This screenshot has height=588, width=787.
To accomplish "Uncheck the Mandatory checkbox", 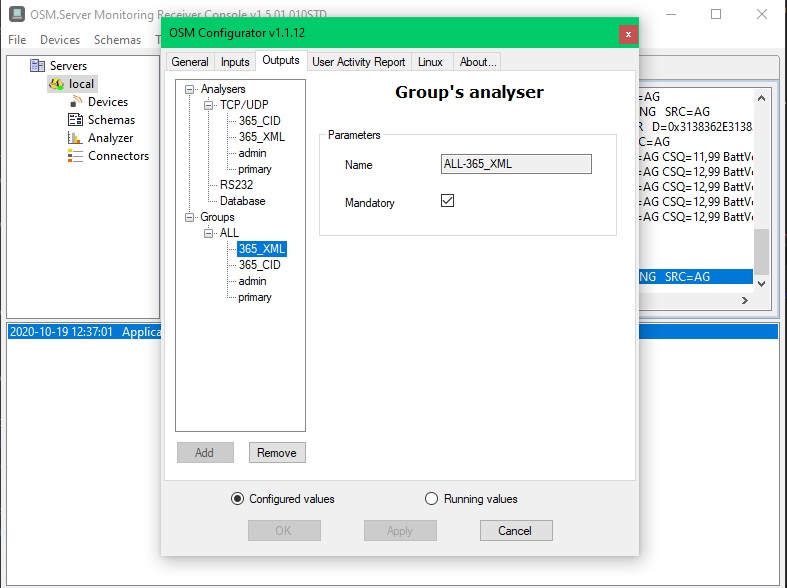I will pos(447,201).
